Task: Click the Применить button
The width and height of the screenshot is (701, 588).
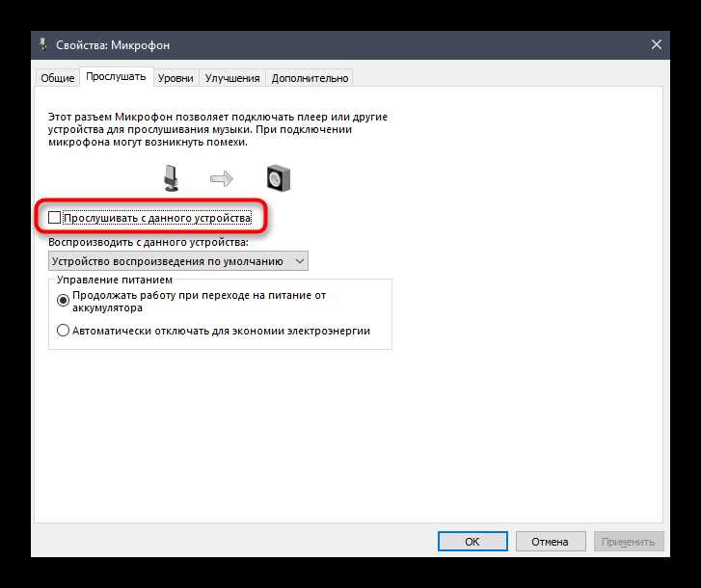Action: coord(628,542)
